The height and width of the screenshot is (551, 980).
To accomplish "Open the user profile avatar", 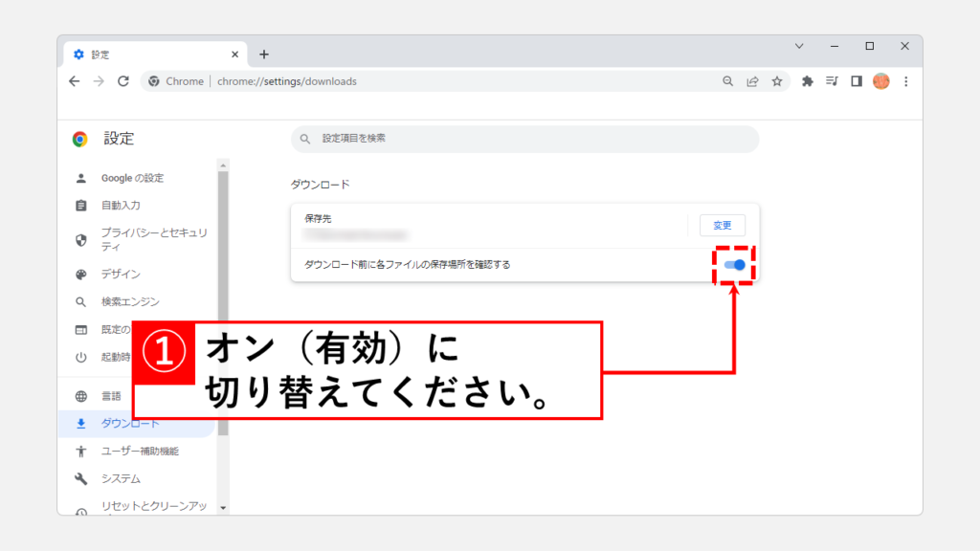I will [881, 81].
